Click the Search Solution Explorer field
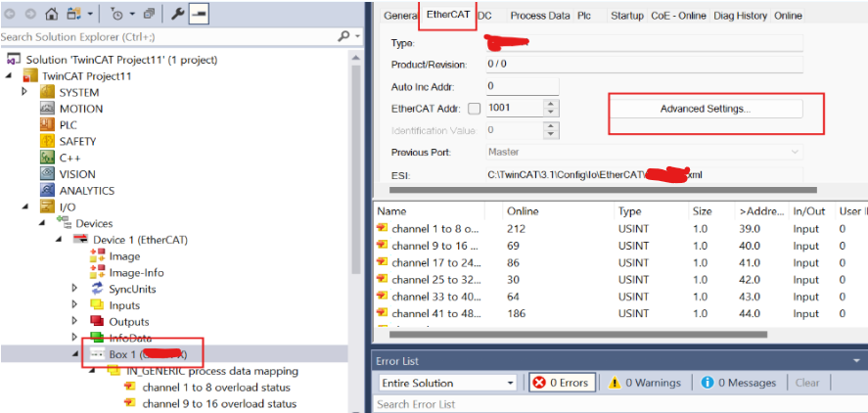The height and width of the screenshot is (413, 868). pyautogui.click(x=166, y=36)
